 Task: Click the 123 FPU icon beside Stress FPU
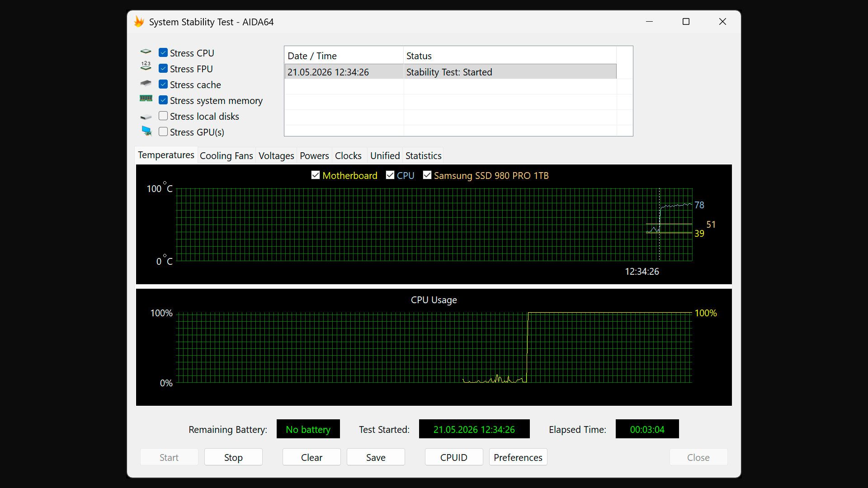146,66
